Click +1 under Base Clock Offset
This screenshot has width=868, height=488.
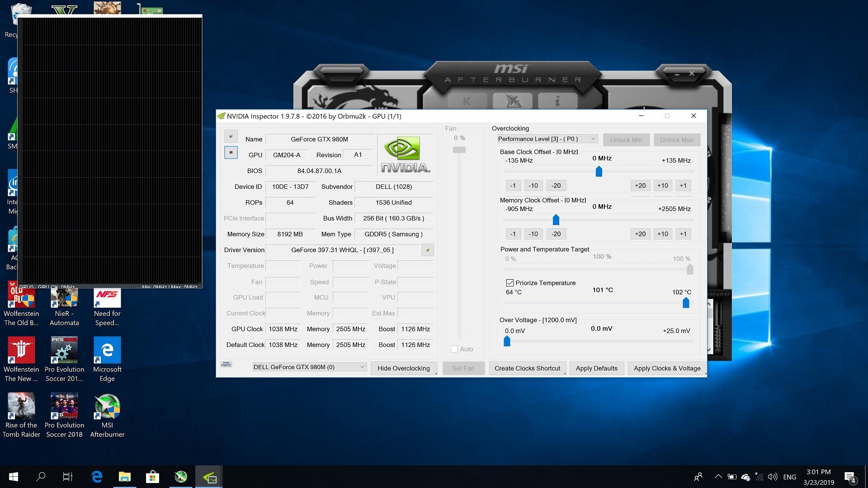pyautogui.click(x=683, y=185)
